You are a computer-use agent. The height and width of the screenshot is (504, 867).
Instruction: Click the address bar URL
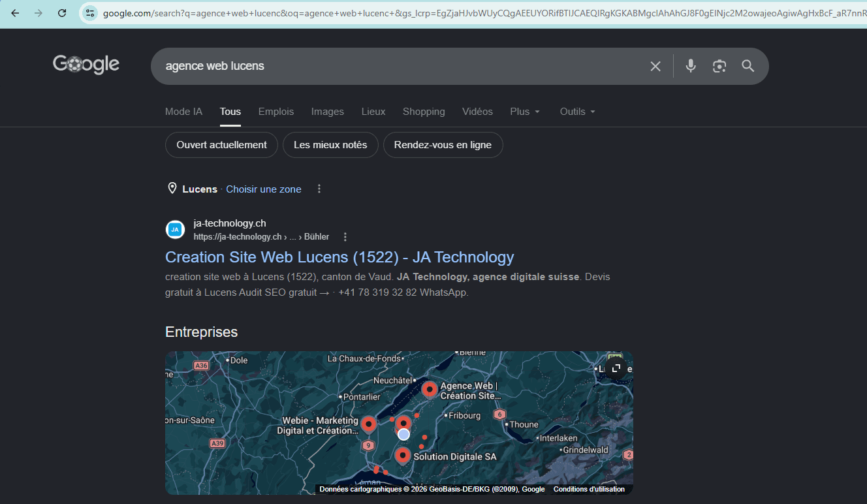(483, 13)
